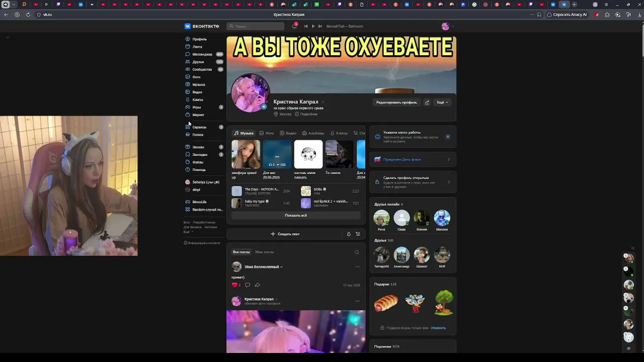Click the ВКонтакте logo
The image size is (644, 362).
(202, 26)
